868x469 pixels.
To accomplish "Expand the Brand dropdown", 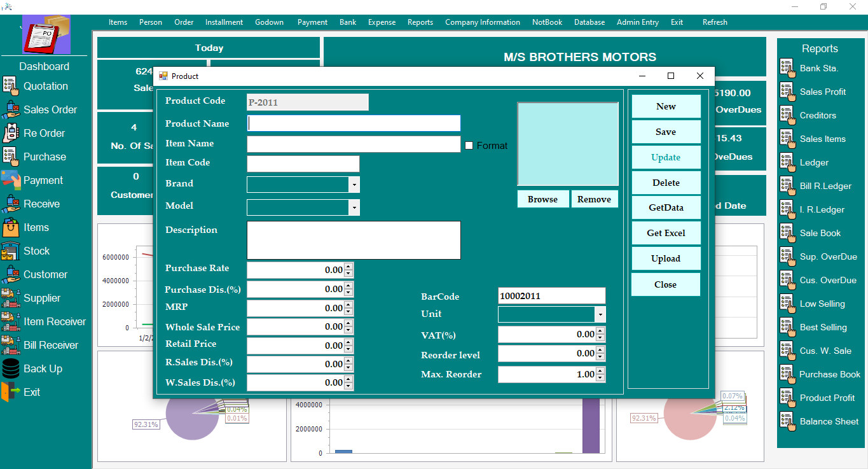I will tap(354, 185).
